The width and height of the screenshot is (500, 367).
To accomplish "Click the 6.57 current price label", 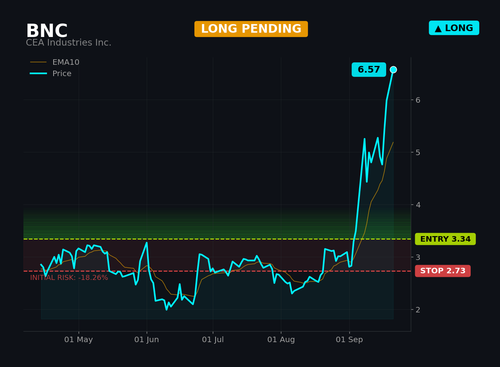I will 369,70.
